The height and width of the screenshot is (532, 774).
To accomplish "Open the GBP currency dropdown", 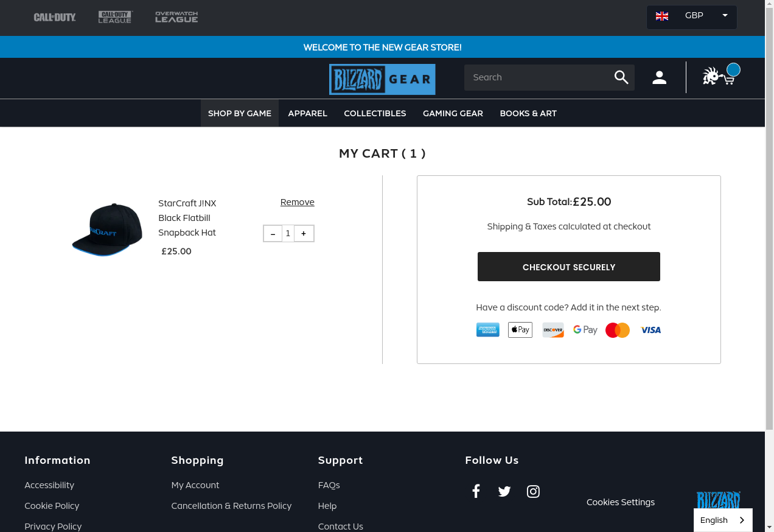I will tap(692, 17).
